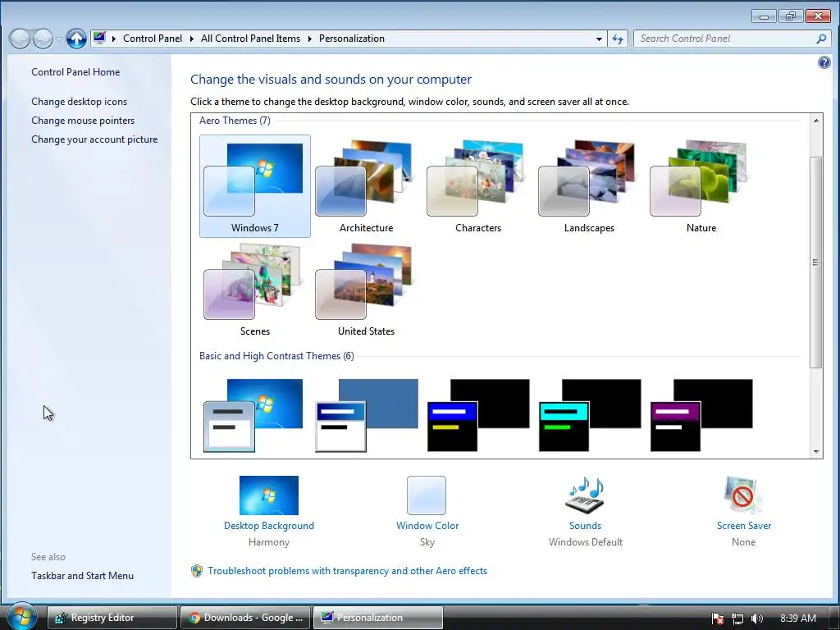
Task: Click the Window Color link text
Action: (x=427, y=526)
